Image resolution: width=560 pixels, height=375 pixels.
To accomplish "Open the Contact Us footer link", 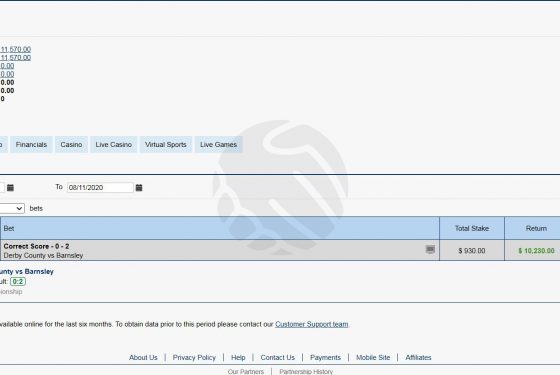I will click(x=278, y=358).
